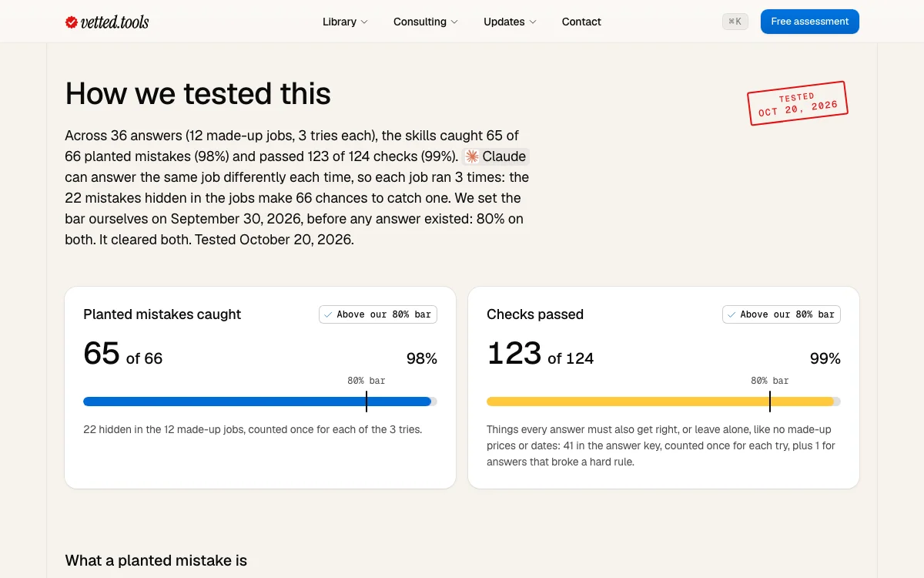The image size is (924, 578).
Task: Click the blue Planted mistakes caught progress bar
Action: click(x=260, y=402)
